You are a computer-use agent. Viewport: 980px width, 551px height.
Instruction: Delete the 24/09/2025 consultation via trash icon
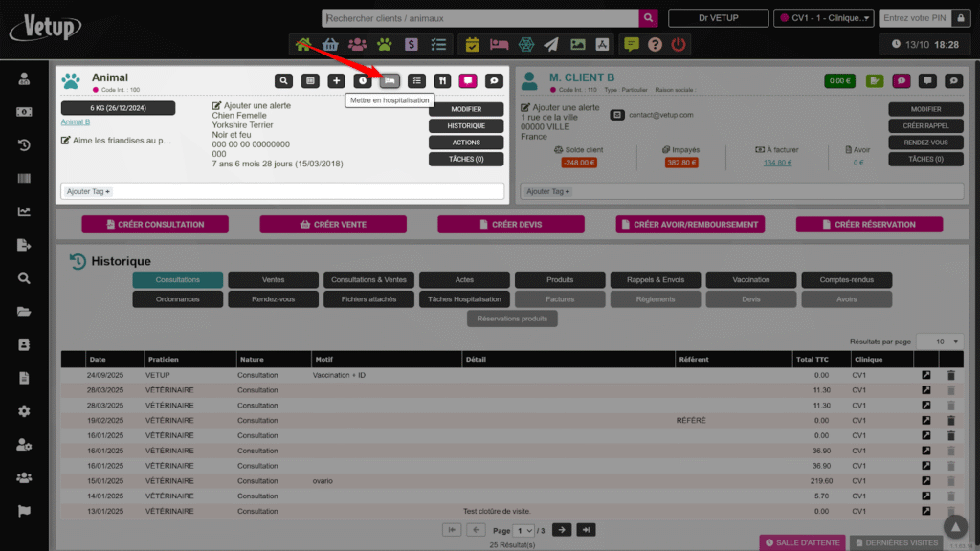pos(950,376)
